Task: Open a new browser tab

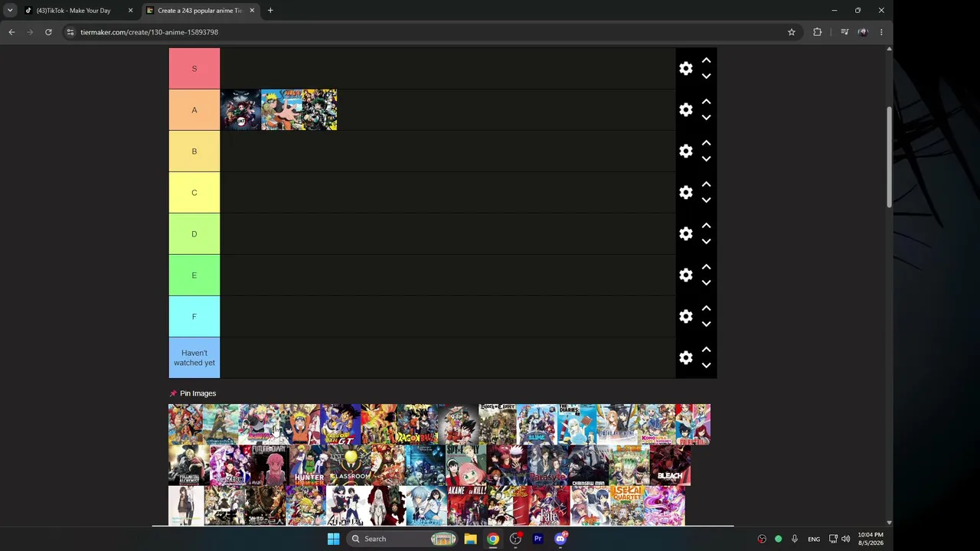Action: coord(270,11)
